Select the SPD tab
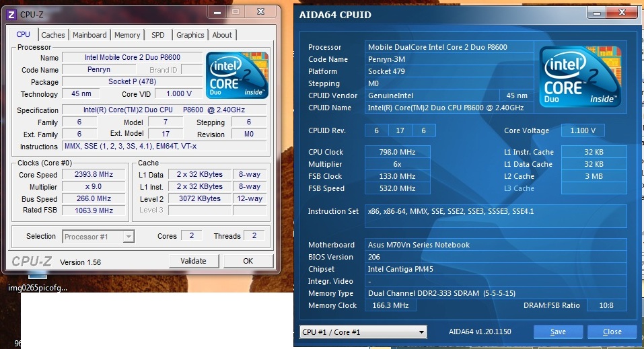 (157, 35)
